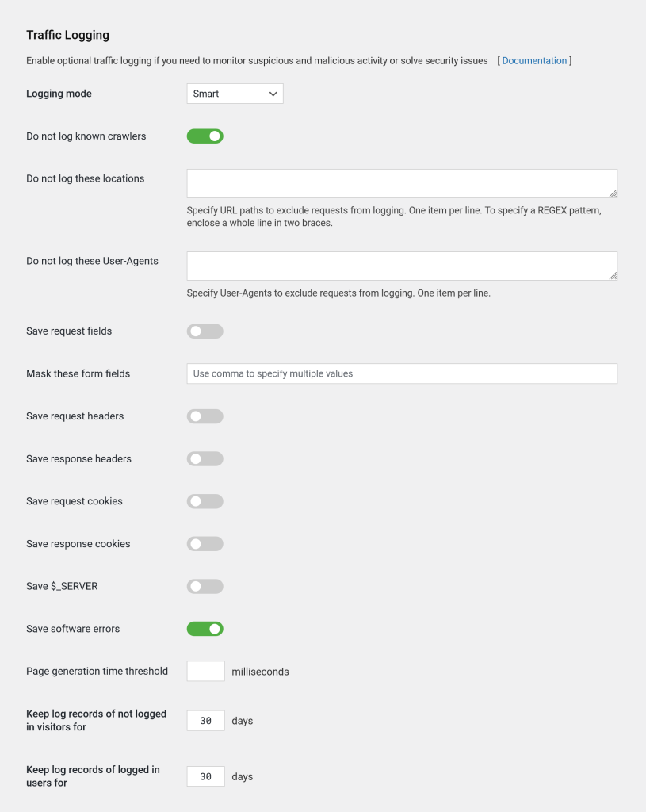
Task: Click the Do not log these locations textarea
Action: [402, 183]
